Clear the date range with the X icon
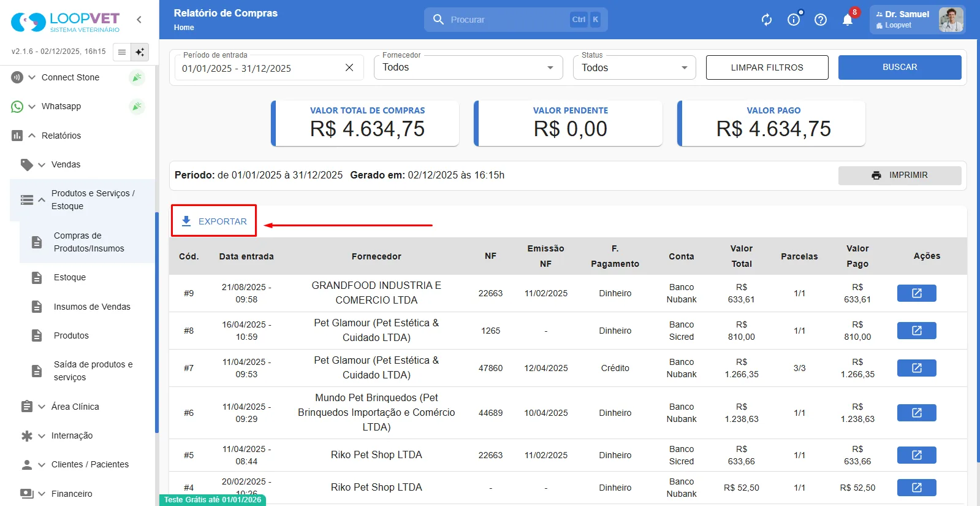This screenshot has height=506, width=980. (349, 67)
